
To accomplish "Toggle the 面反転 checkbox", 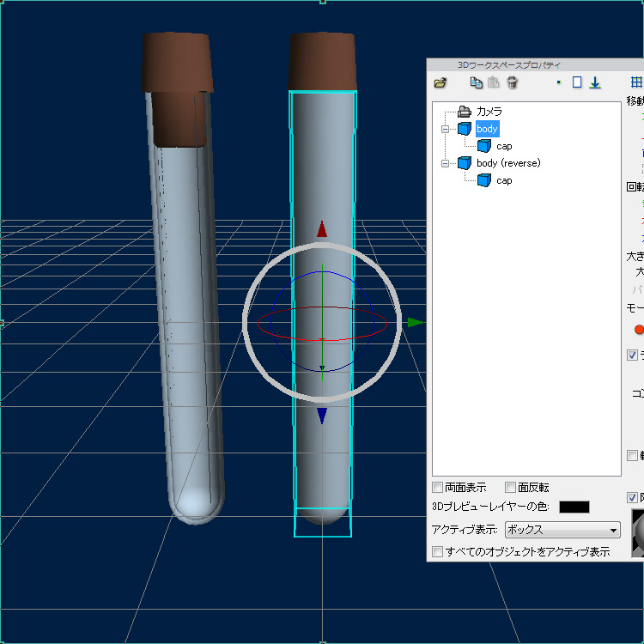I will click(x=511, y=488).
